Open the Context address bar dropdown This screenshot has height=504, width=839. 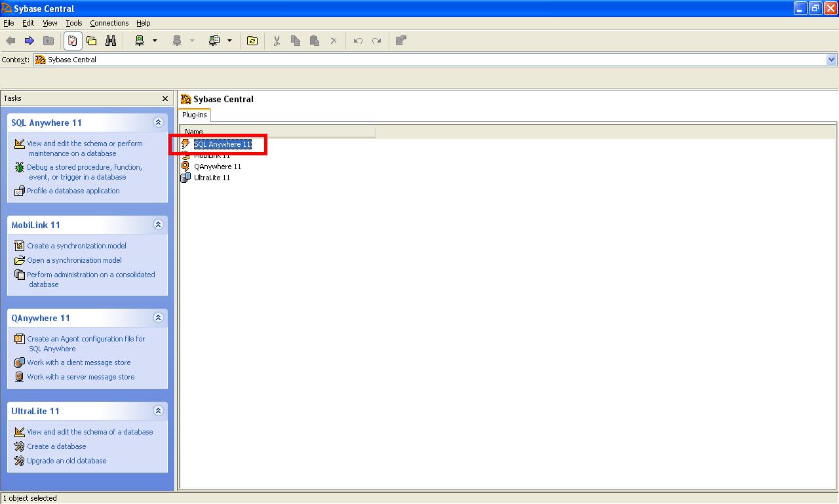[x=832, y=60]
